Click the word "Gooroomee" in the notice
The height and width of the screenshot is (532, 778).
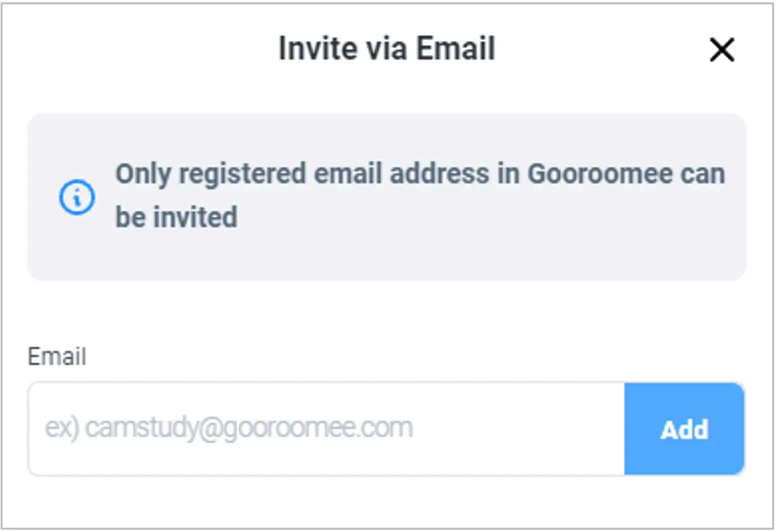[x=599, y=174]
